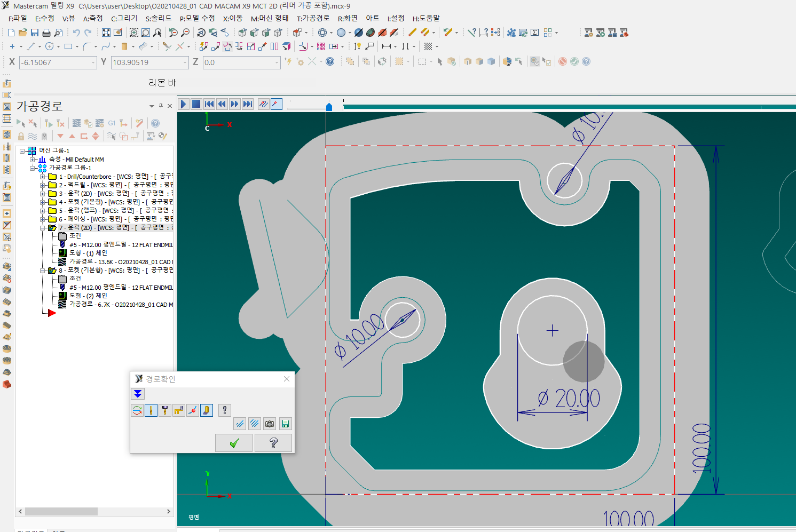Collapse operation 8 - 포켓 (기본형)
Image resolution: width=796 pixels, height=532 pixels.
click(x=43, y=271)
